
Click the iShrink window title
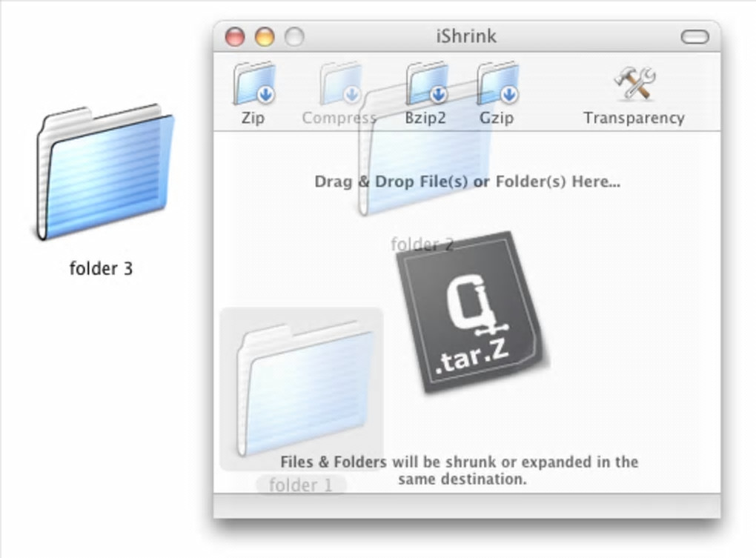coord(466,36)
